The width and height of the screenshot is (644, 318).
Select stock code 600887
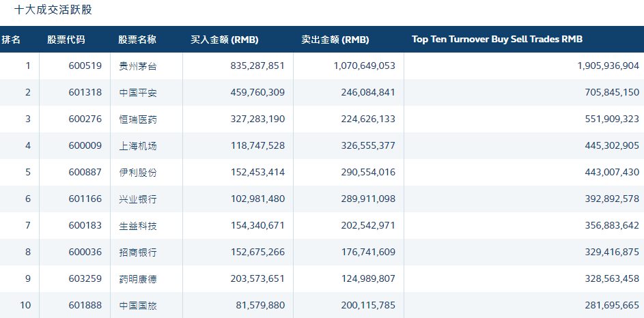click(85, 172)
